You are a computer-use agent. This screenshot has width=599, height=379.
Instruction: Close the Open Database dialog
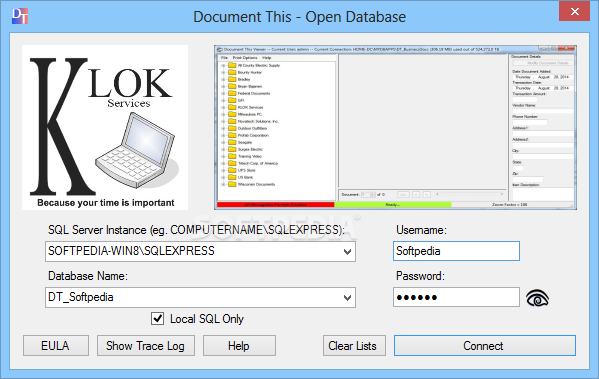(x=575, y=11)
